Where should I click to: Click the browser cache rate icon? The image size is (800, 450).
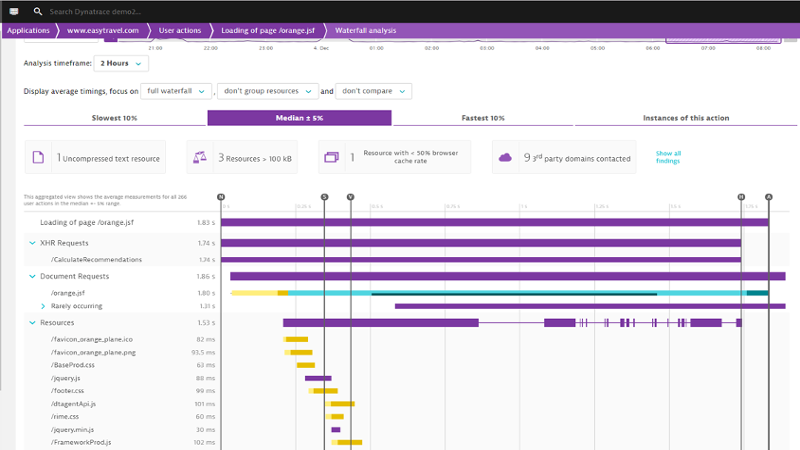click(x=331, y=157)
